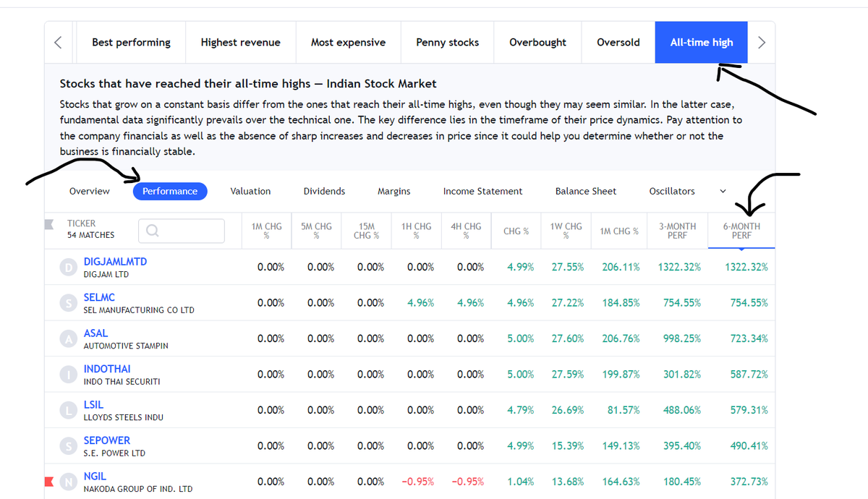Sort by the 3-MONTH PERF column

(678, 231)
